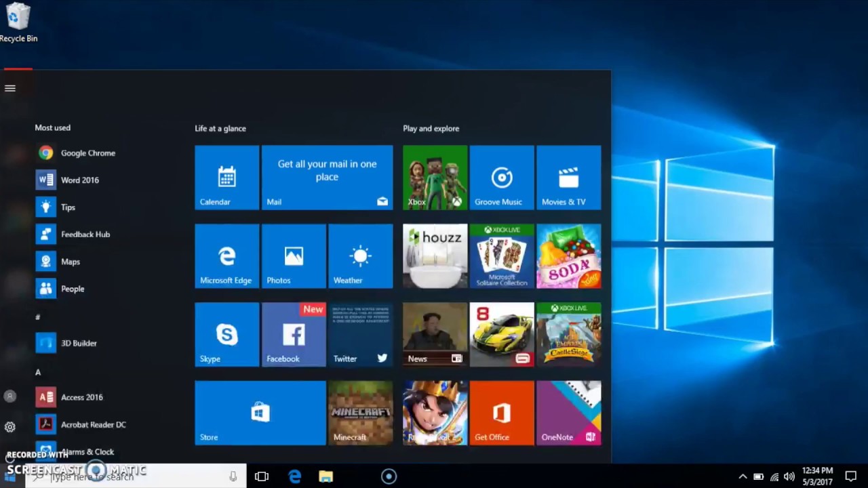Open the Groove Music tile
The image size is (868, 488).
coord(502,178)
